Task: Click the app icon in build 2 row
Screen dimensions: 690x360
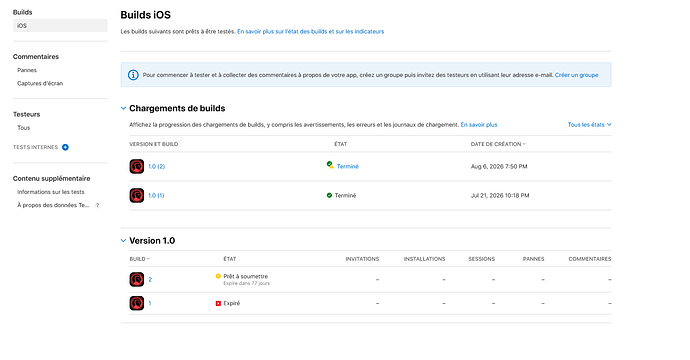Action: coord(137,279)
